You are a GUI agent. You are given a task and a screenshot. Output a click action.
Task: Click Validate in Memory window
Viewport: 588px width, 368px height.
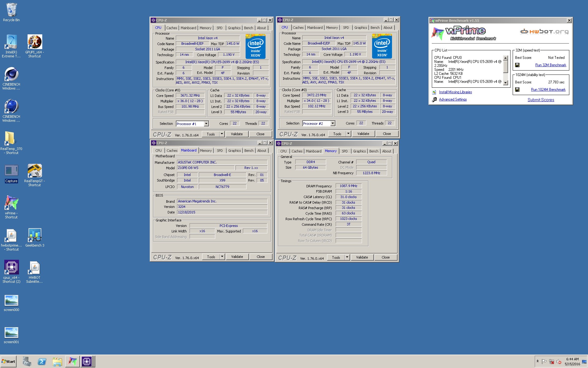pos(362,257)
